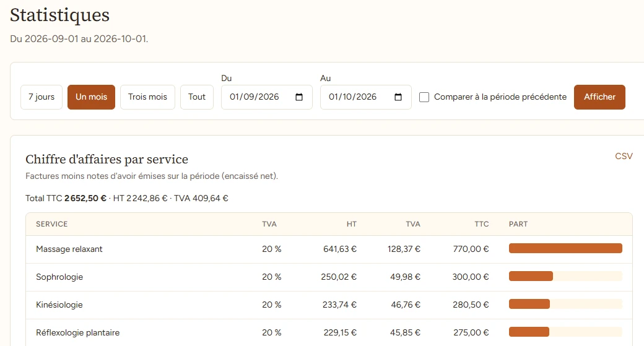
Task: Click the Sophrologie share bar
Action: tap(565, 276)
